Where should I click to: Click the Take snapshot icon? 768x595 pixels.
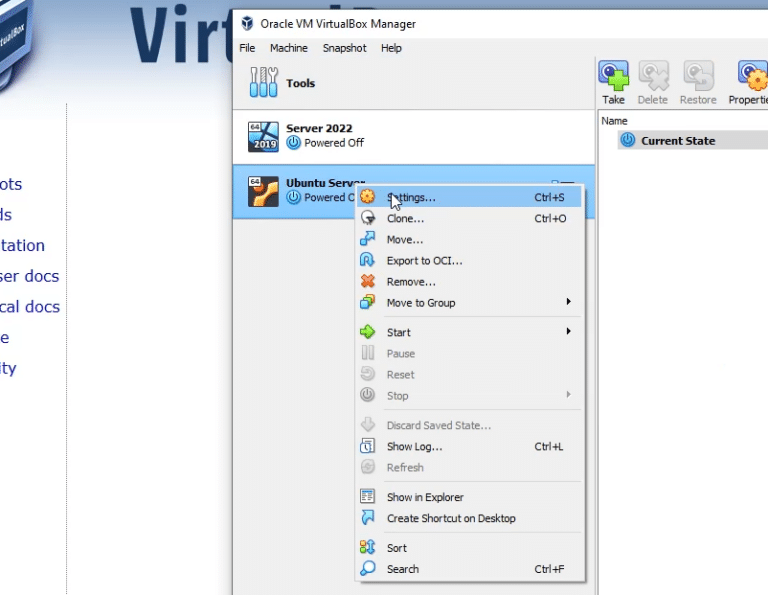(x=613, y=76)
